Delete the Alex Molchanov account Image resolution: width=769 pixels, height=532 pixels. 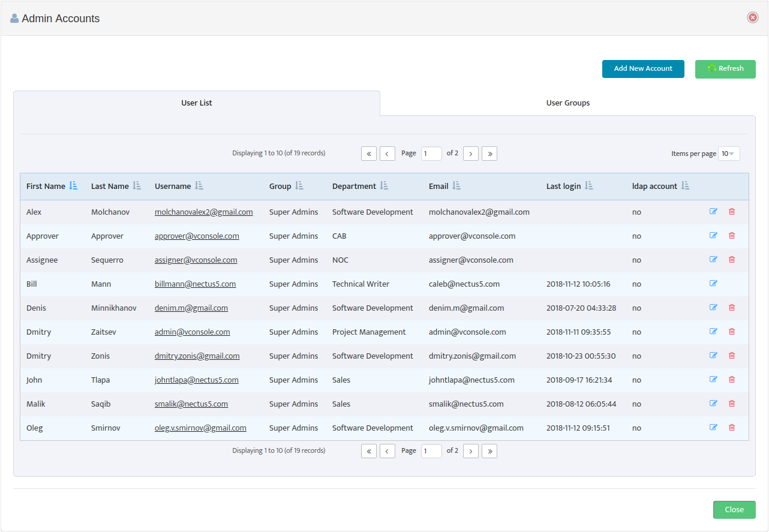(x=731, y=212)
